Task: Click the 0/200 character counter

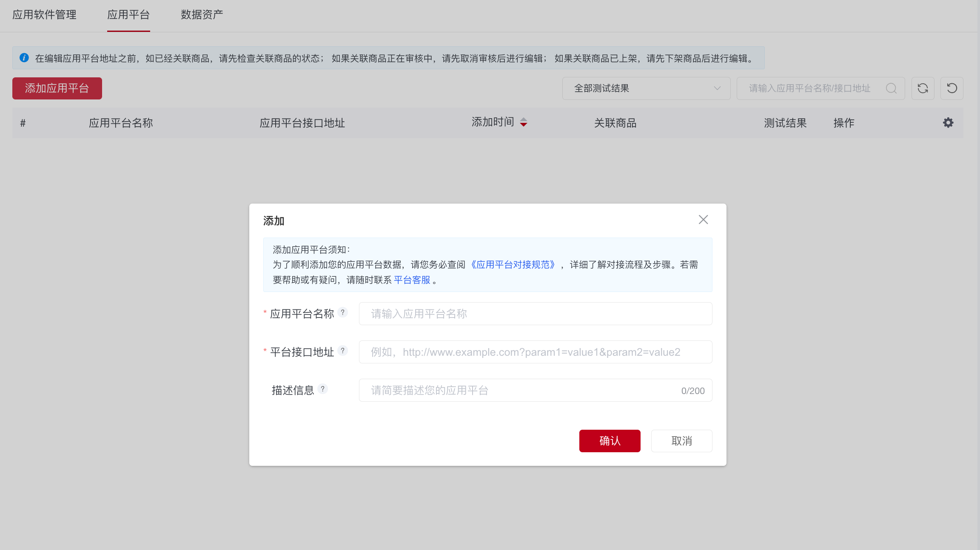Action: click(x=693, y=391)
